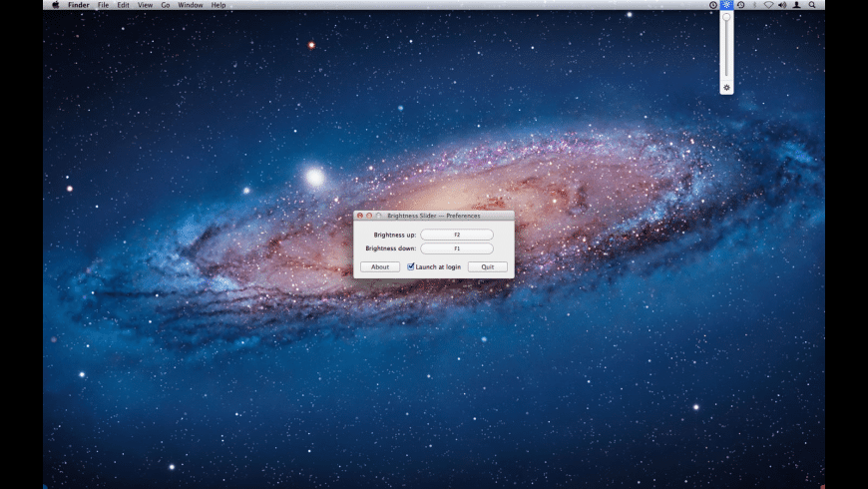Click the clock icon in menu bar
Image resolution: width=868 pixels, height=489 pixels.
point(712,5)
